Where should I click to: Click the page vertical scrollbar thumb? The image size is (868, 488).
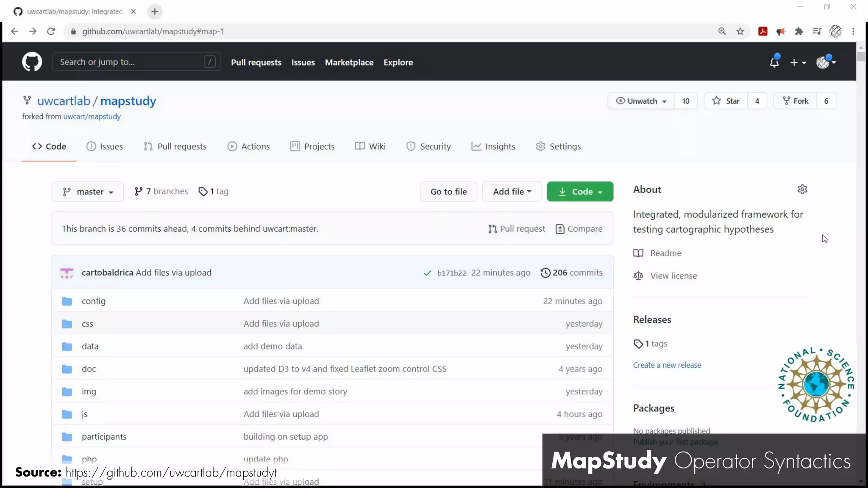tap(860, 56)
